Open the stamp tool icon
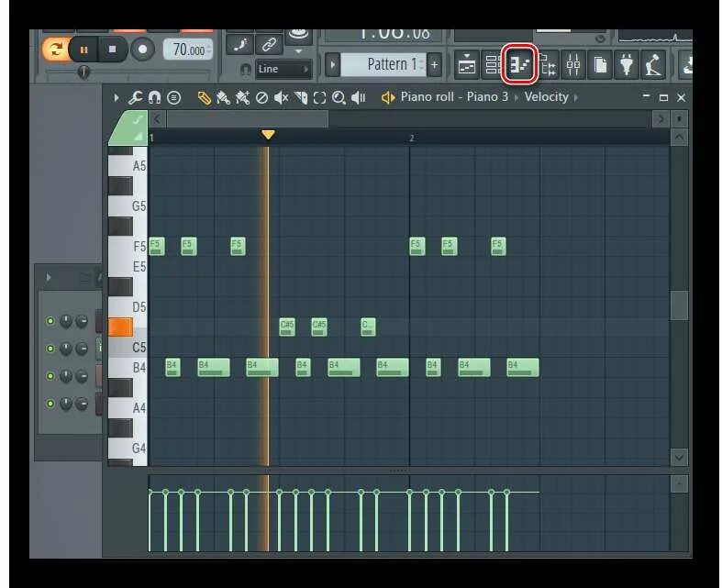The height and width of the screenshot is (588, 722). (173, 97)
